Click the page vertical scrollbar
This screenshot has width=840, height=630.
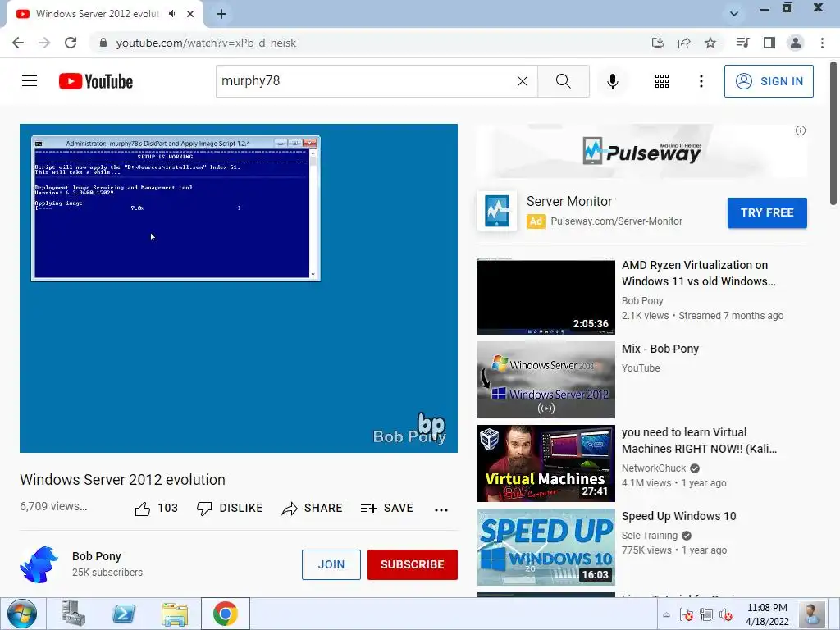click(x=833, y=133)
